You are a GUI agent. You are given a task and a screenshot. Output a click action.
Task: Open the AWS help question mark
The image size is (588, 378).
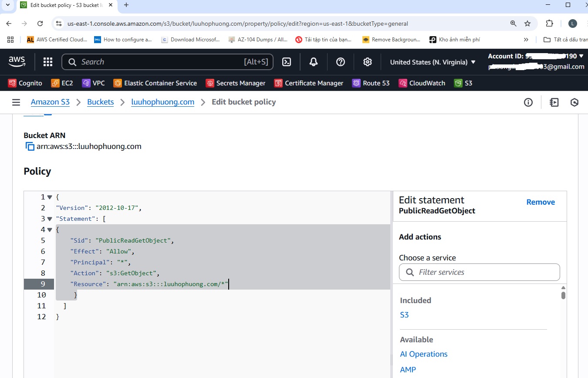click(341, 62)
